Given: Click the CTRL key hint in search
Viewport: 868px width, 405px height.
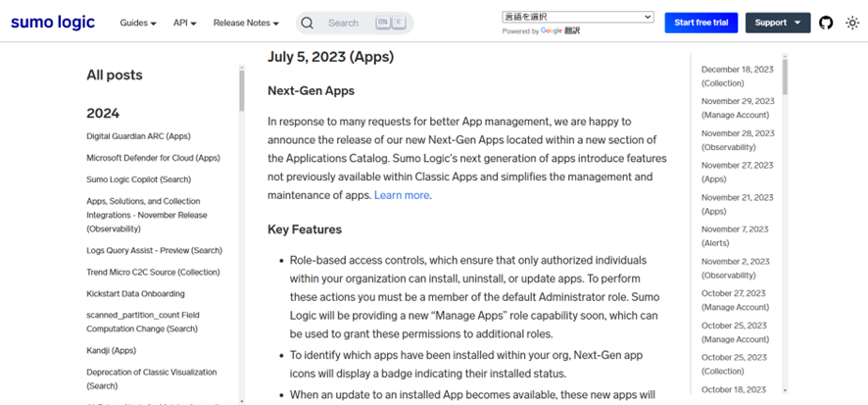Looking at the screenshot, I should (x=383, y=23).
